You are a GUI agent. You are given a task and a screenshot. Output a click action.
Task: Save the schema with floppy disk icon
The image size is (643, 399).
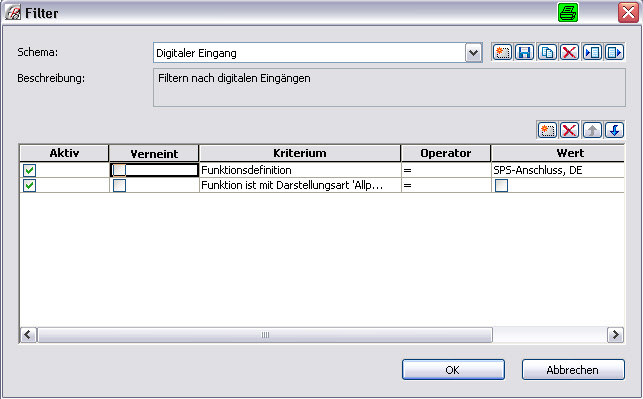(x=524, y=52)
